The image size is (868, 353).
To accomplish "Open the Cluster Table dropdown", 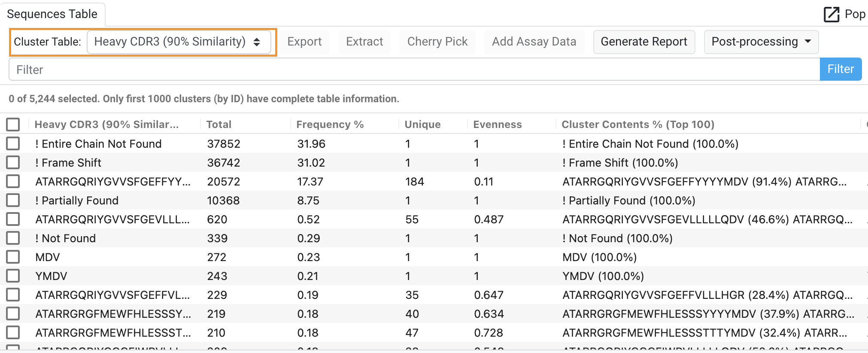I will click(179, 42).
